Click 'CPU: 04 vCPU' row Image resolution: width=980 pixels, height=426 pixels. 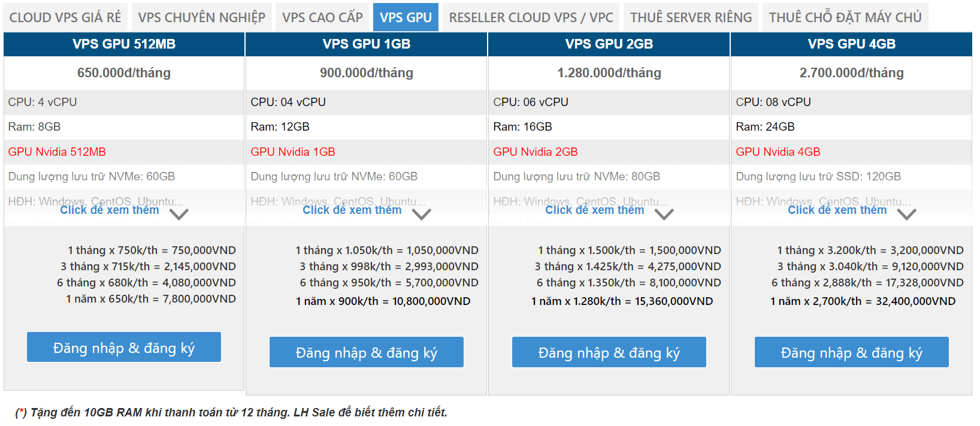coord(367,102)
